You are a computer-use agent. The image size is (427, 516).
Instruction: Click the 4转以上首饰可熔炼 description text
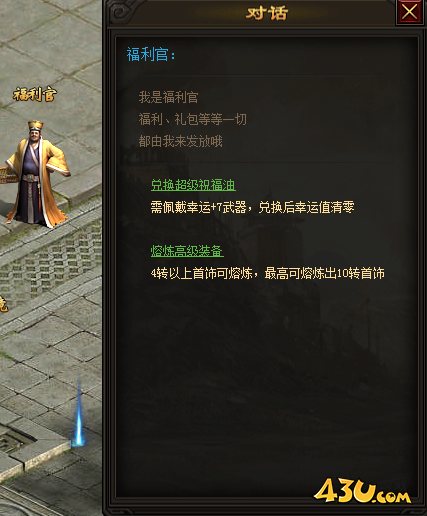pos(202,273)
